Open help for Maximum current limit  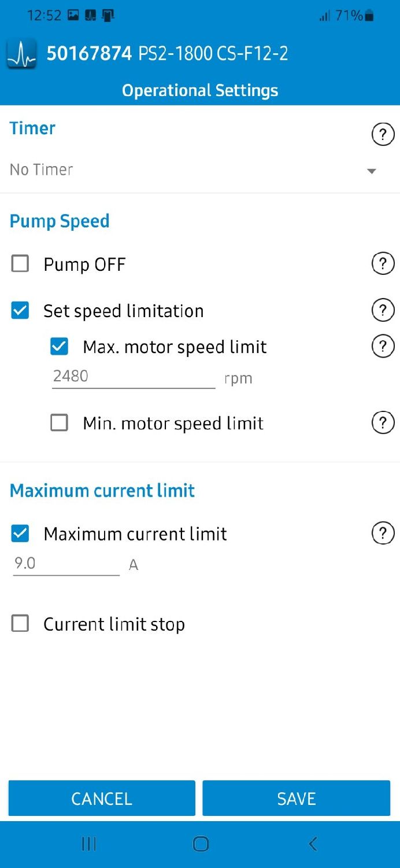pyautogui.click(x=382, y=534)
